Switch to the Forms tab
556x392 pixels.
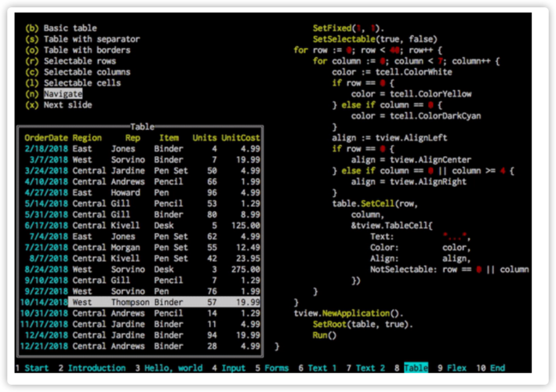point(271,367)
